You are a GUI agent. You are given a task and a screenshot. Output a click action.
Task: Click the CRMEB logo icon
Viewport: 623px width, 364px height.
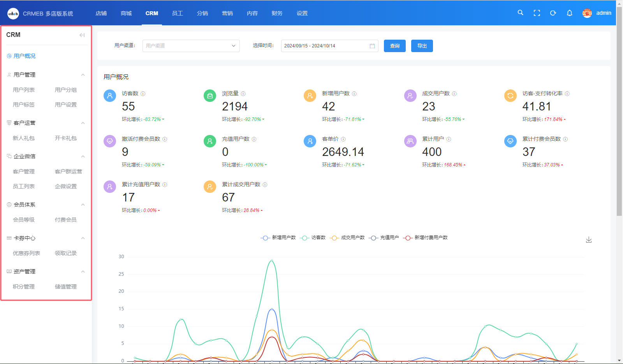[13, 13]
